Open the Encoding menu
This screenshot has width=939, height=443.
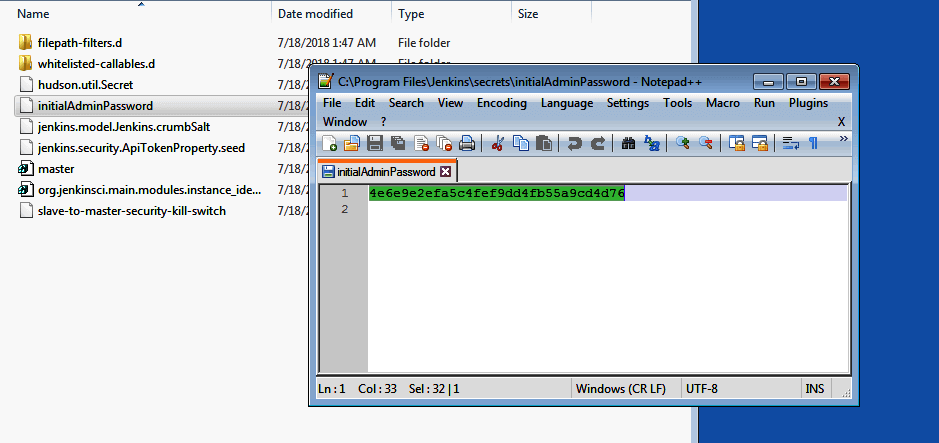(501, 103)
